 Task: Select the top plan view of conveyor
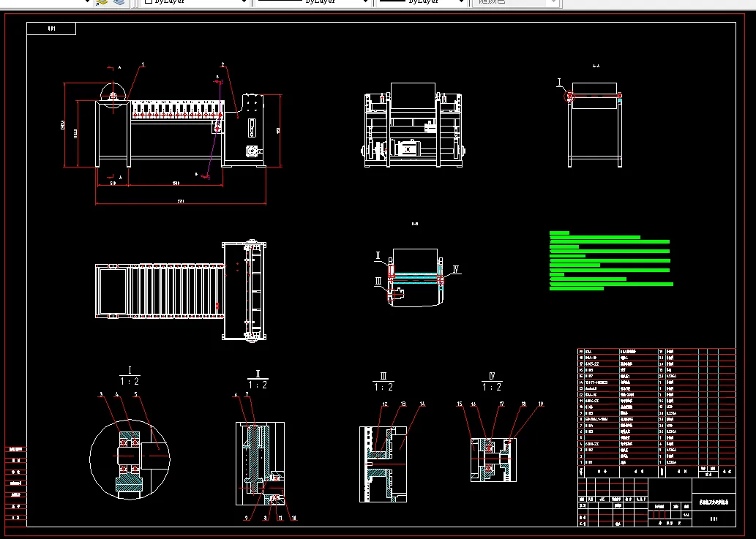click(x=181, y=291)
